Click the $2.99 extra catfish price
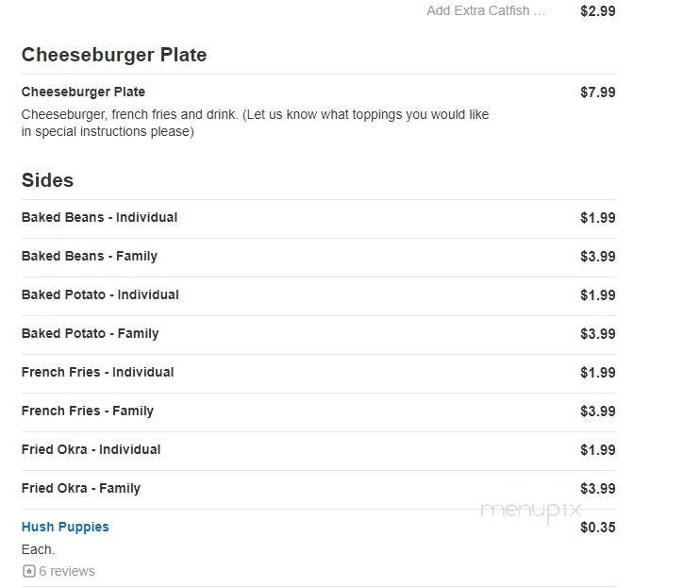 click(598, 11)
